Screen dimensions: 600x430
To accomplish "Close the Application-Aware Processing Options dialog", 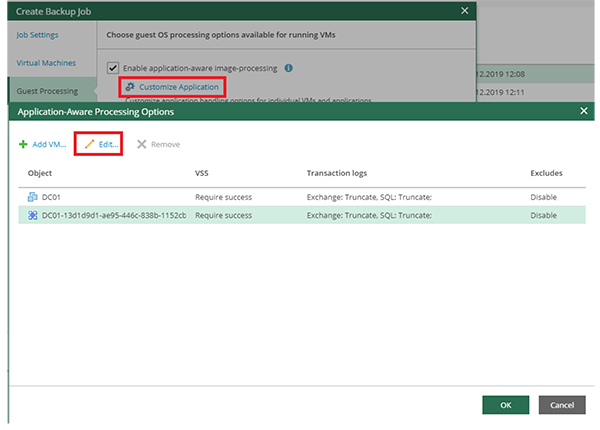I will [584, 112].
